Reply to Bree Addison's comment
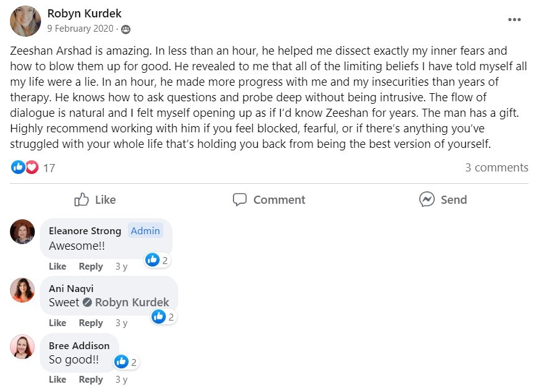Screen dimensions: 536x392 click(x=91, y=380)
